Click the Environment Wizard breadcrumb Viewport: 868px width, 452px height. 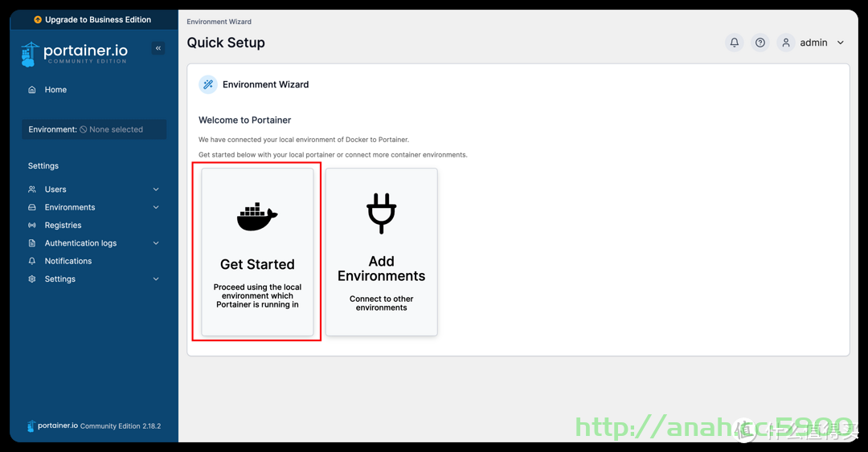click(219, 22)
